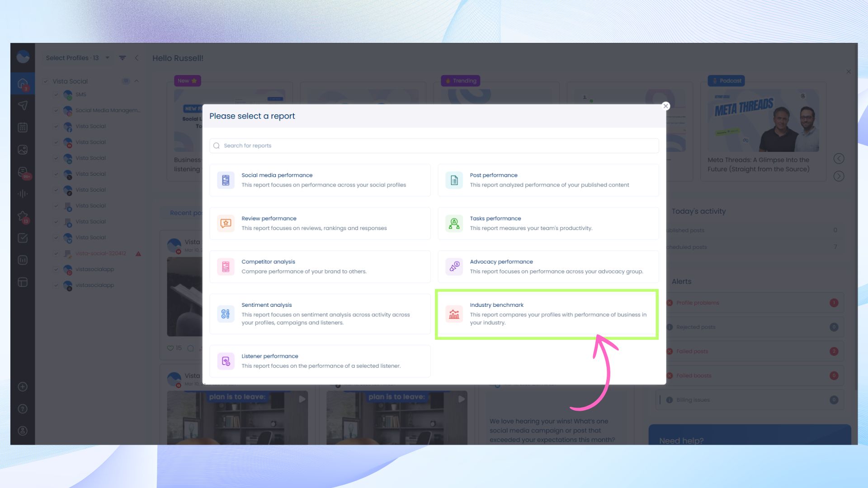The height and width of the screenshot is (488, 868).
Task: Open the Reports chart icon in sidebar
Action: click(x=23, y=260)
